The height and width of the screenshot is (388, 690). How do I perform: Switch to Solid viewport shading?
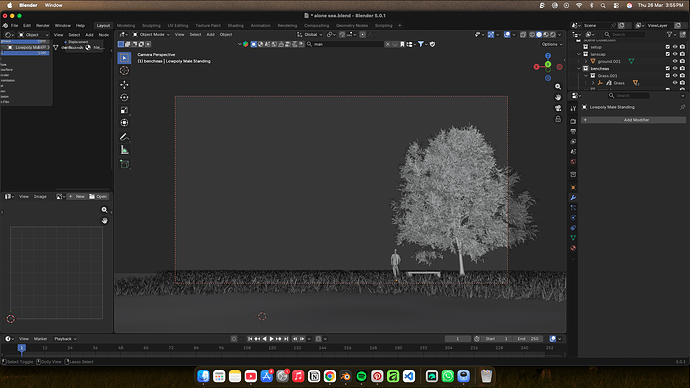(x=539, y=35)
